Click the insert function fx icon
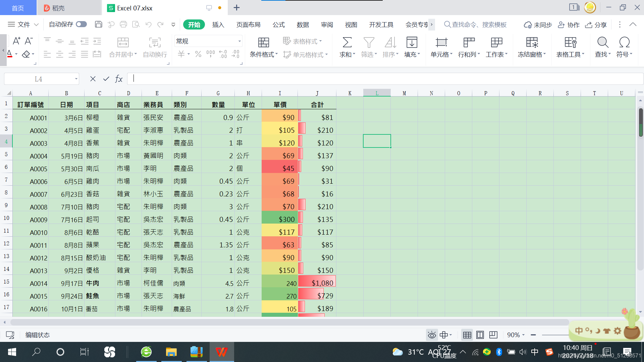The height and width of the screenshot is (362, 644). click(x=119, y=79)
